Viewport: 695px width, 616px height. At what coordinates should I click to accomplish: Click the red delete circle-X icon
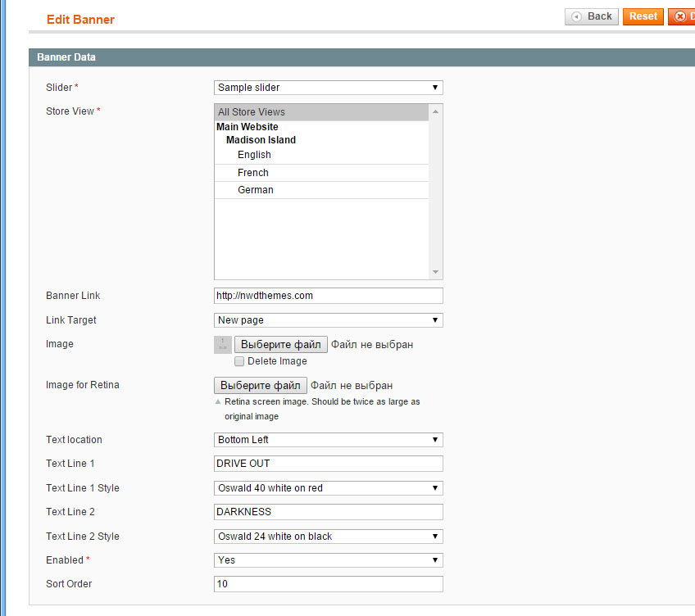click(680, 17)
